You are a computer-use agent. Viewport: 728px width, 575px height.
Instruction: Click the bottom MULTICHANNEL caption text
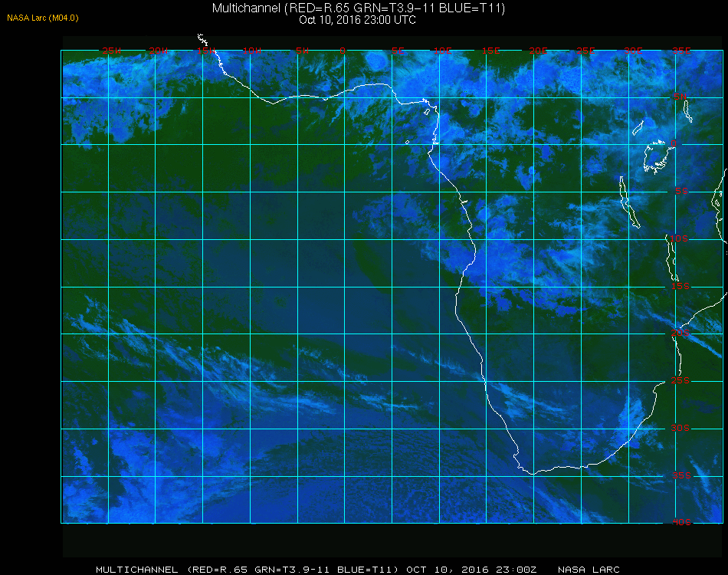[x=316, y=570]
